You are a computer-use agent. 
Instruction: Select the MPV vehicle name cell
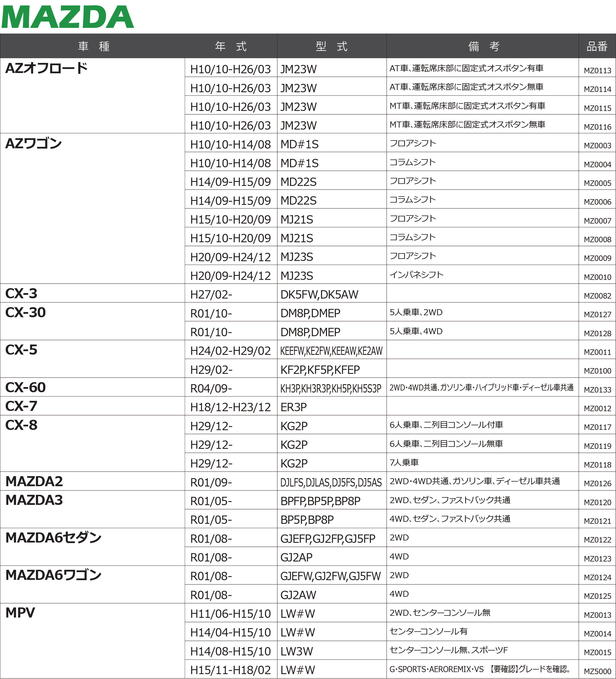(20, 613)
